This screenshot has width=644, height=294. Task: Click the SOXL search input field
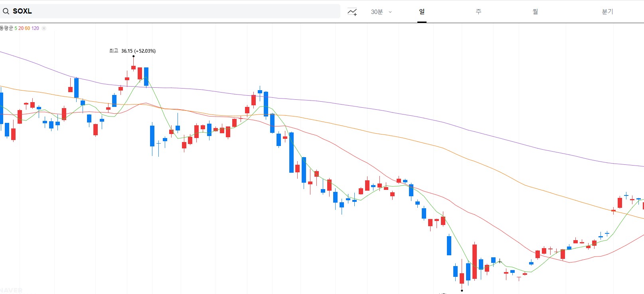[170, 11]
